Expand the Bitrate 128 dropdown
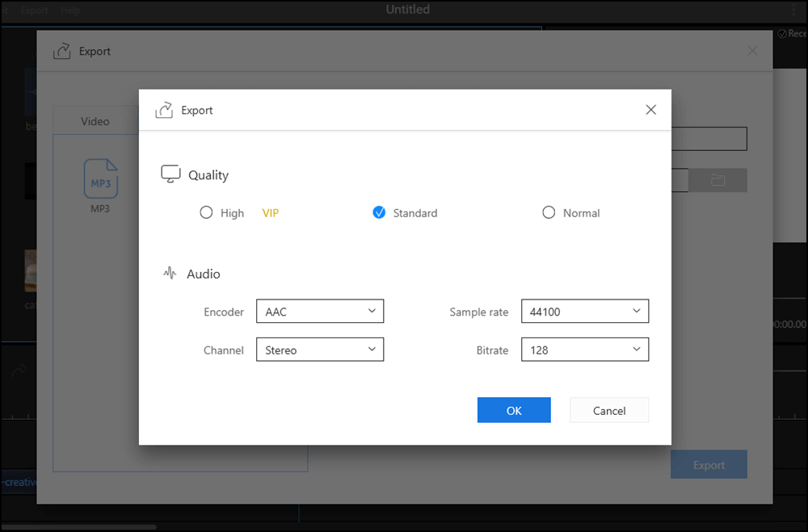Screen dimensions: 808x532 tap(584, 350)
